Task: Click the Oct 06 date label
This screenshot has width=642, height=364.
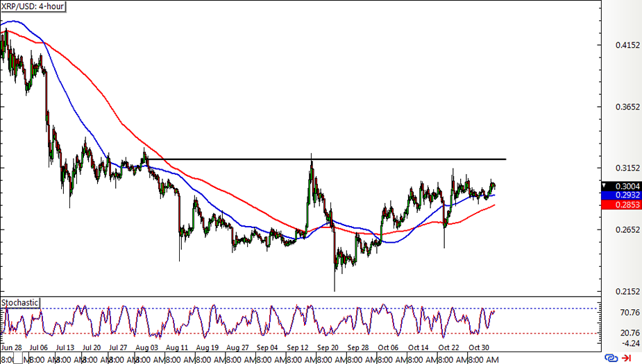Action: point(388,347)
